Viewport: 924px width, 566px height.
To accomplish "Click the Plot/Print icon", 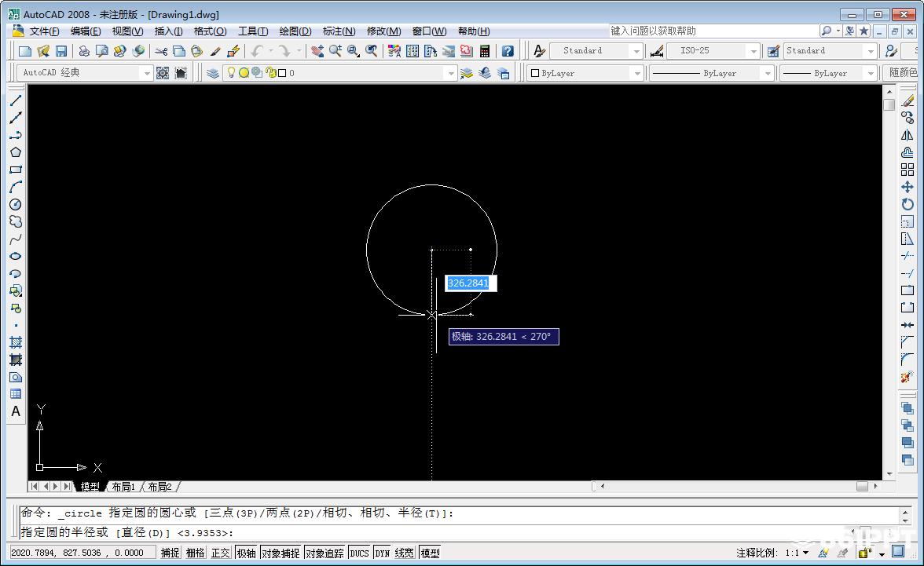I will click(x=83, y=51).
